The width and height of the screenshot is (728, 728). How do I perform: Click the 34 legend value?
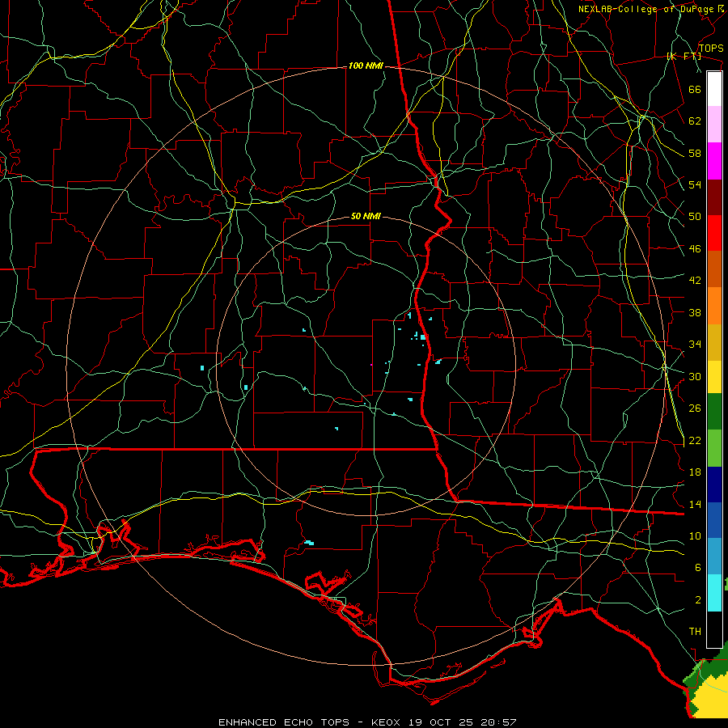pos(695,344)
